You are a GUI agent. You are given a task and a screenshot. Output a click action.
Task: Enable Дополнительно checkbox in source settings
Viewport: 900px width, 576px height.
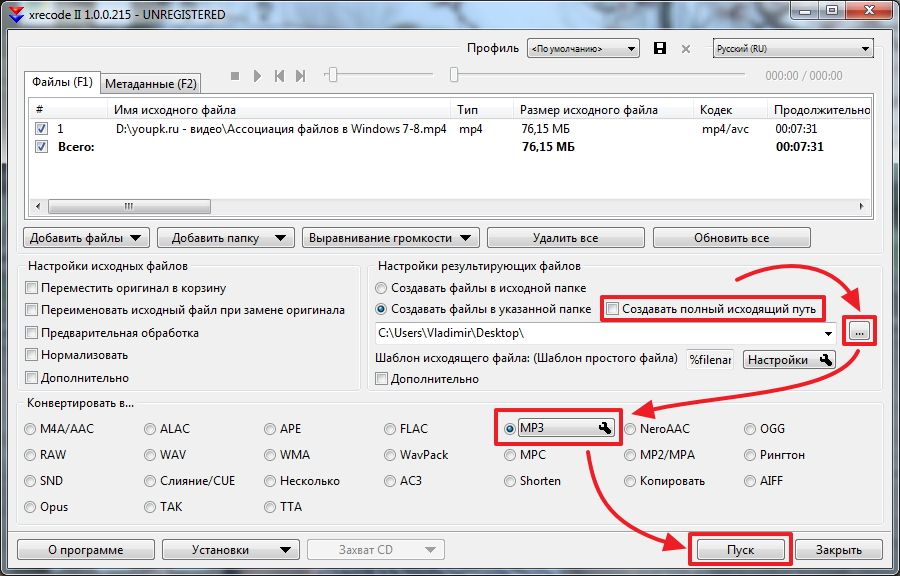(32, 377)
